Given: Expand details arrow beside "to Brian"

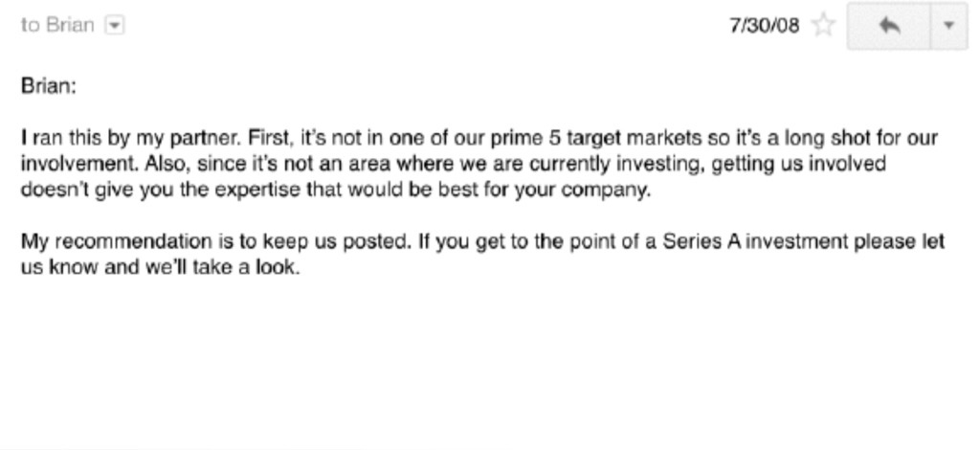Looking at the screenshot, I should 115,26.
